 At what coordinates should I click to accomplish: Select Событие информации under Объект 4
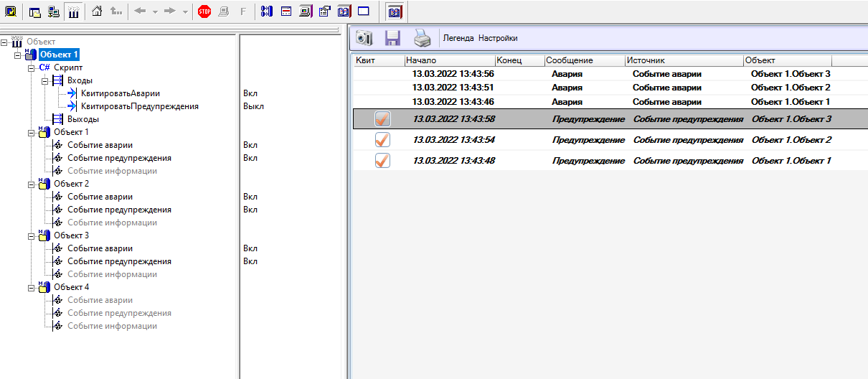click(x=112, y=326)
